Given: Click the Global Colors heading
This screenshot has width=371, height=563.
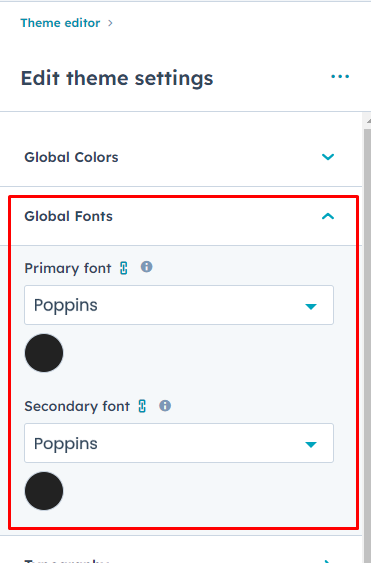Looking at the screenshot, I should (71, 157).
